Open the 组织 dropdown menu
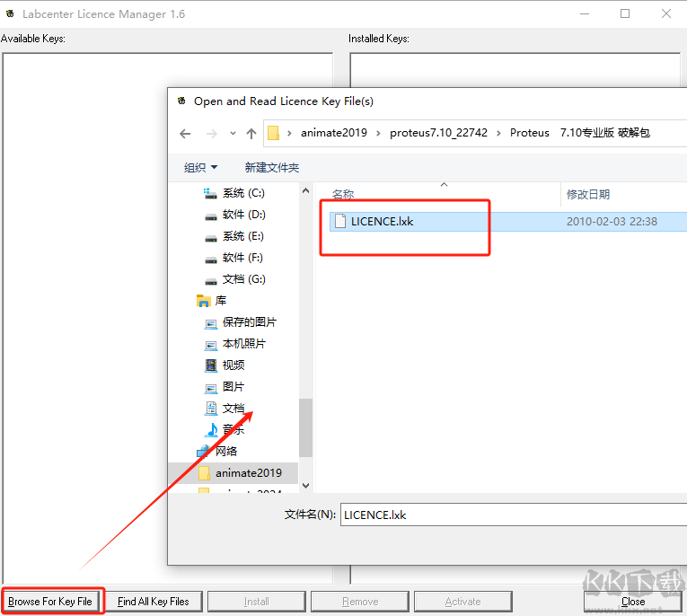 coord(200,167)
